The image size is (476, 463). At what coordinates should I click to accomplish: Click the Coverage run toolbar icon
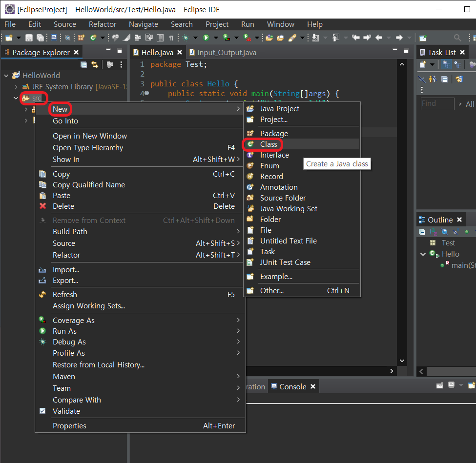tap(227, 38)
